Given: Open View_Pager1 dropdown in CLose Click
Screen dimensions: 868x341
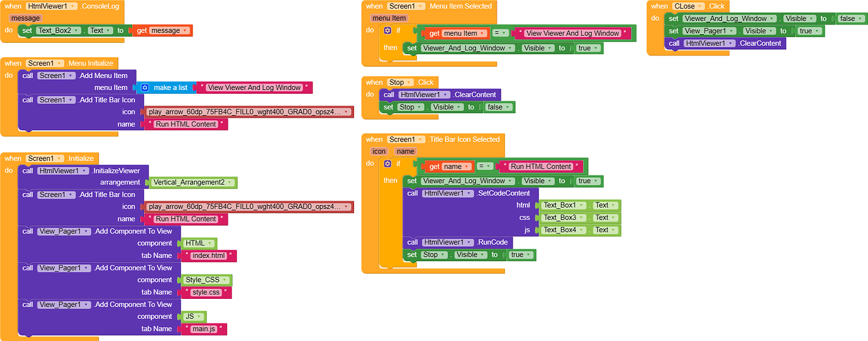Looking at the screenshot, I should coord(709,31).
